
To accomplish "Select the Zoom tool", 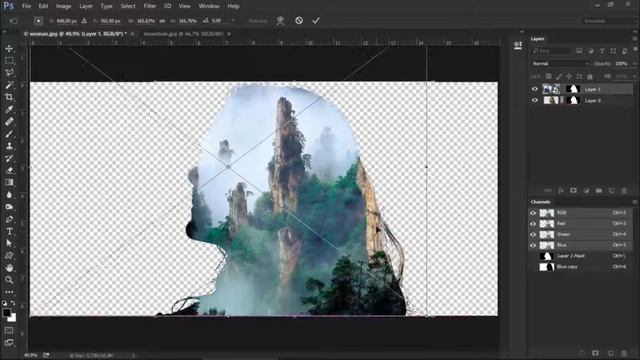I will coord(9,280).
